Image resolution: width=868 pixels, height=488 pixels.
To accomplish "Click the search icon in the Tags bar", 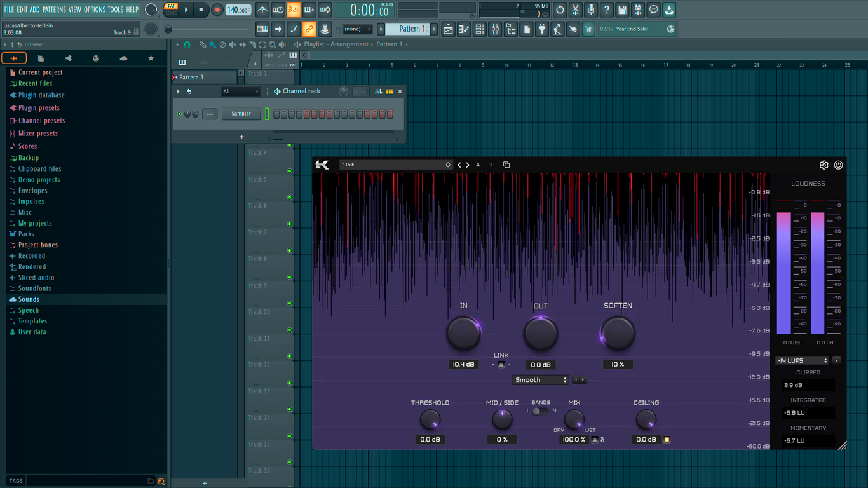I will click(161, 481).
